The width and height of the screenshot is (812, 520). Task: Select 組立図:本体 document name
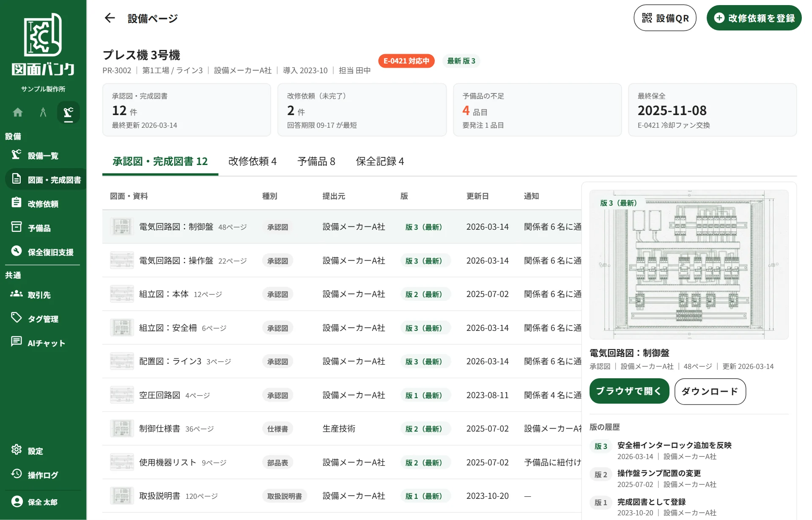point(164,294)
